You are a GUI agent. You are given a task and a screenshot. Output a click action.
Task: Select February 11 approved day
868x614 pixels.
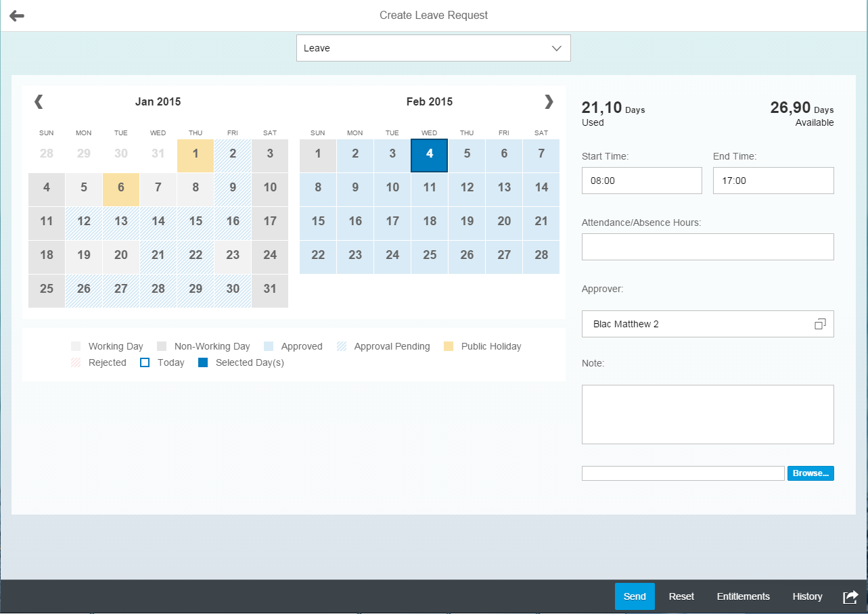pos(430,189)
